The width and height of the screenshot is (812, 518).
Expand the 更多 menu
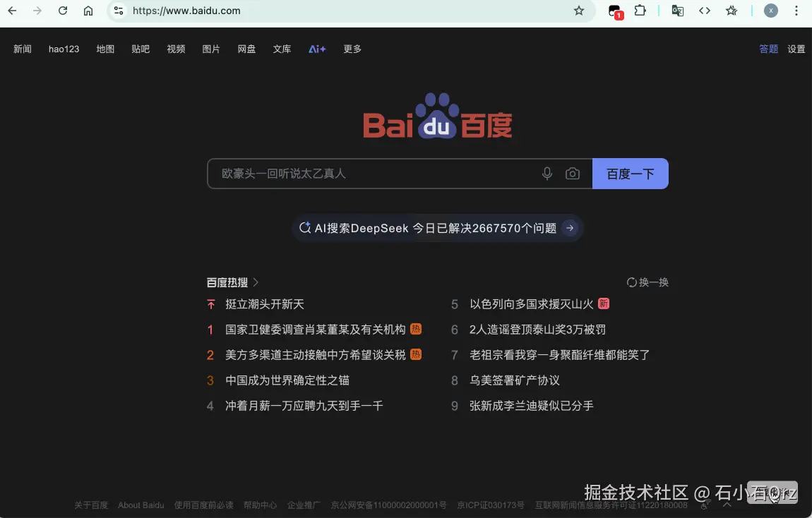click(352, 49)
